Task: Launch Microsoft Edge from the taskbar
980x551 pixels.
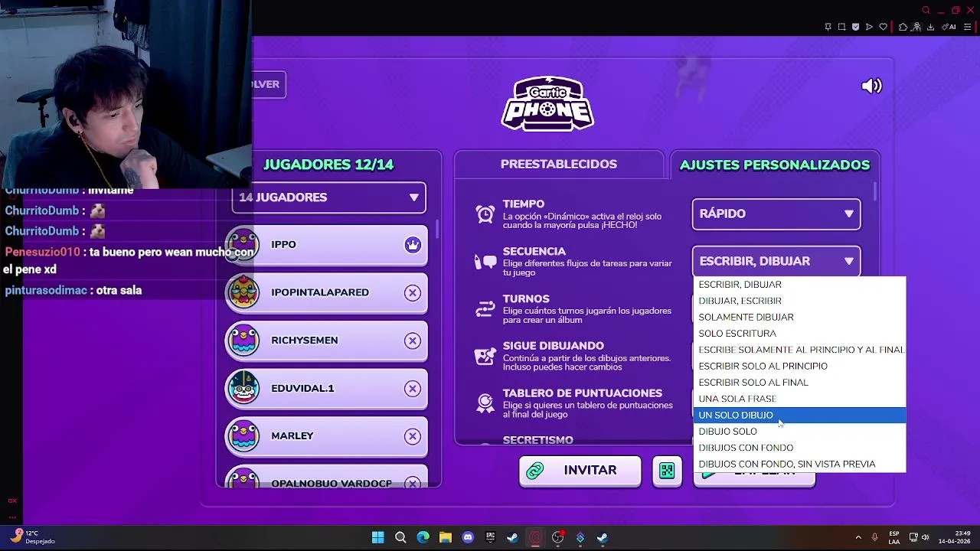Action: pyautogui.click(x=423, y=537)
